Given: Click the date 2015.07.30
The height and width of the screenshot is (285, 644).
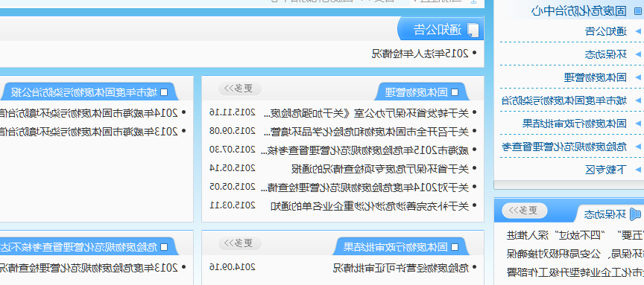Looking at the screenshot, I should point(233,150).
